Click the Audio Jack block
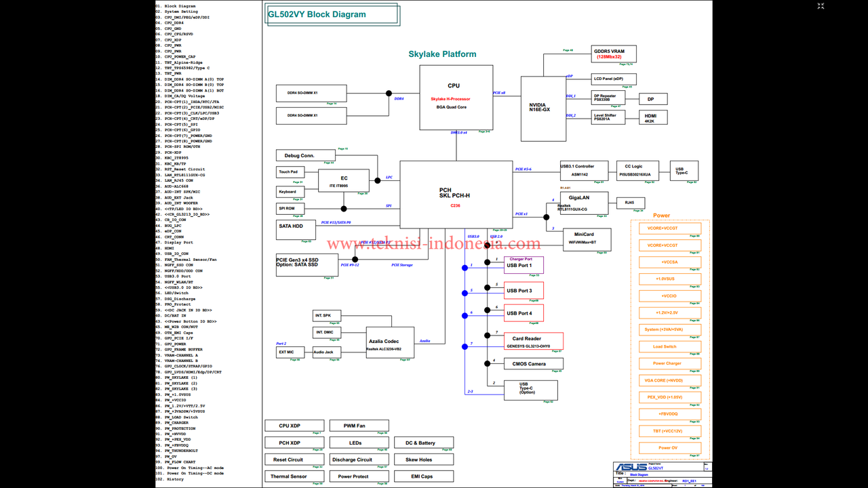This screenshot has height=488, width=868. point(327,352)
